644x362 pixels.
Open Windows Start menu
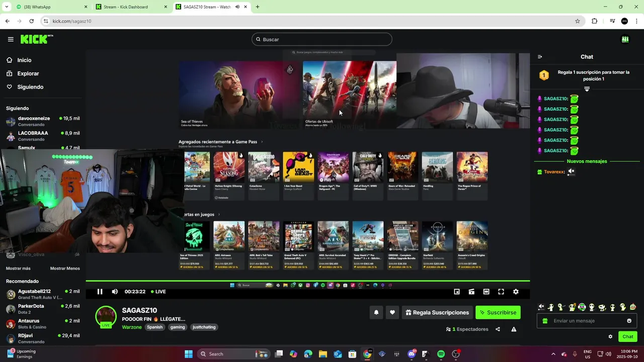[189, 354]
